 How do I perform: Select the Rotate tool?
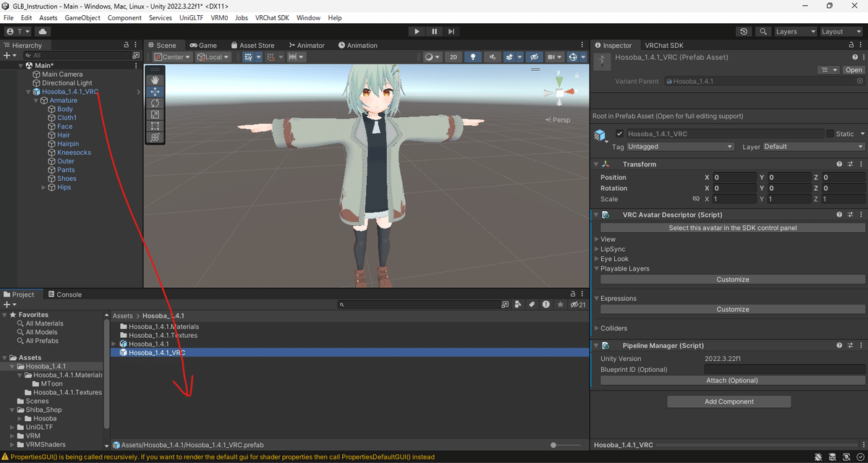(x=156, y=103)
